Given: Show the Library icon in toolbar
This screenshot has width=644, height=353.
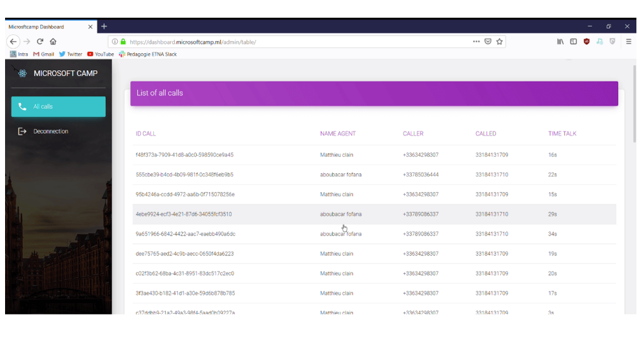Looking at the screenshot, I should (560, 42).
